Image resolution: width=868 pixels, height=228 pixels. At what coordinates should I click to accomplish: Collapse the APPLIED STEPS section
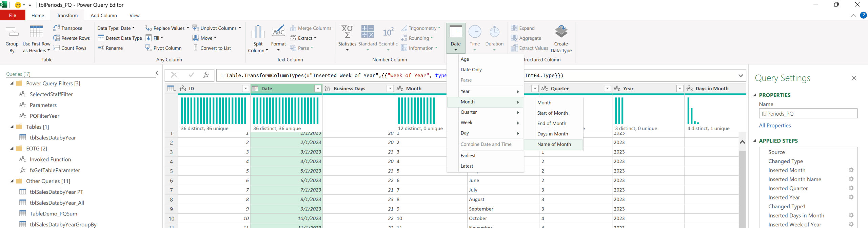[755, 140]
